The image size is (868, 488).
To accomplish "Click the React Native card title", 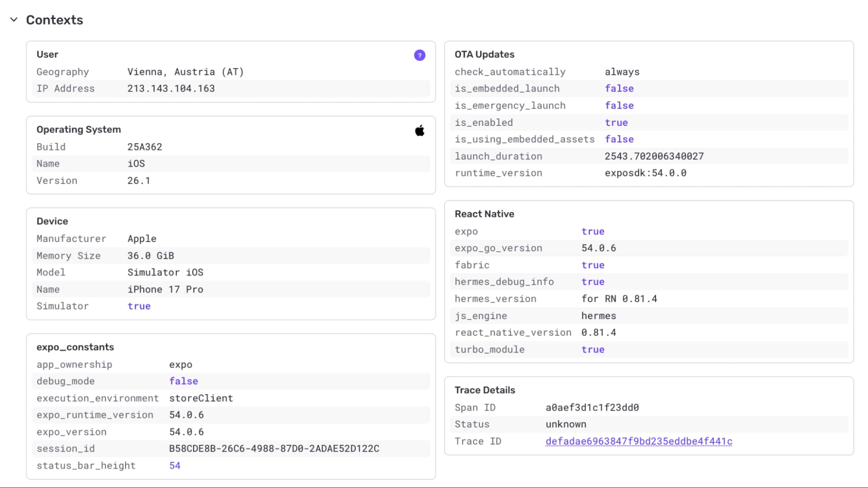I will (485, 214).
